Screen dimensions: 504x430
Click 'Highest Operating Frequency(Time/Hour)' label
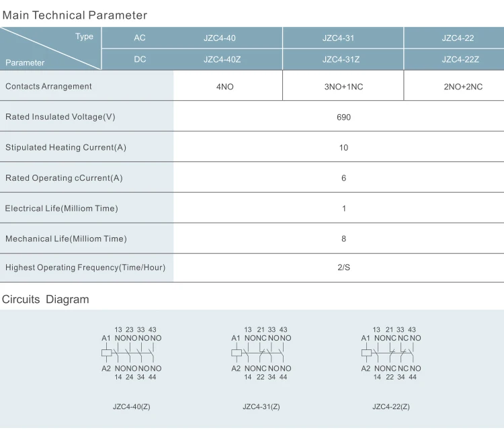(x=85, y=267)
